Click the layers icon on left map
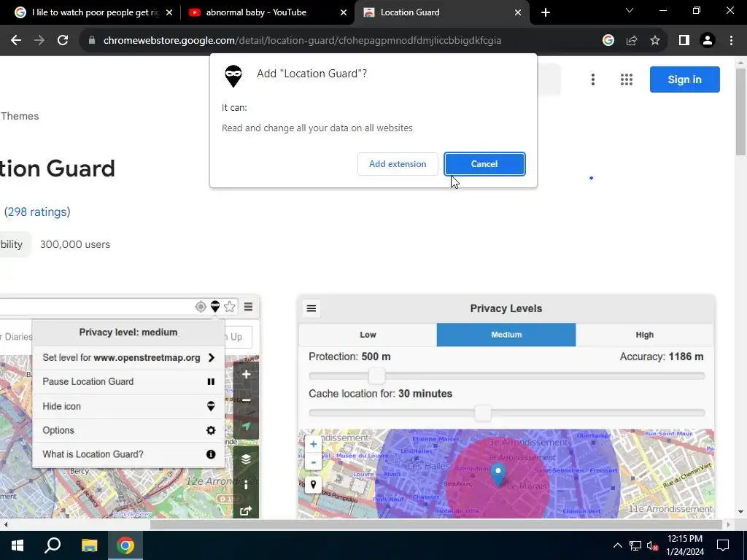The height and width of the screenshot is (560, 747). (247, 459)
